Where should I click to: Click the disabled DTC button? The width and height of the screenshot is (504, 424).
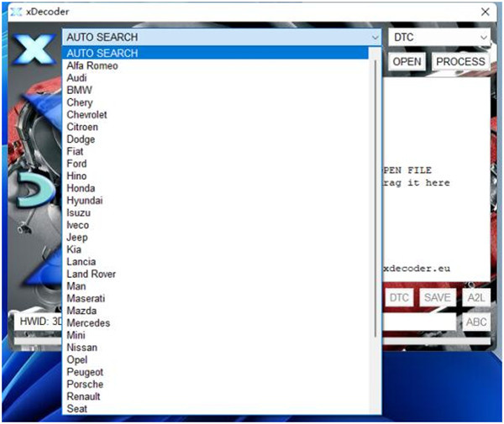pyautogui.click(x=399, y=297)
